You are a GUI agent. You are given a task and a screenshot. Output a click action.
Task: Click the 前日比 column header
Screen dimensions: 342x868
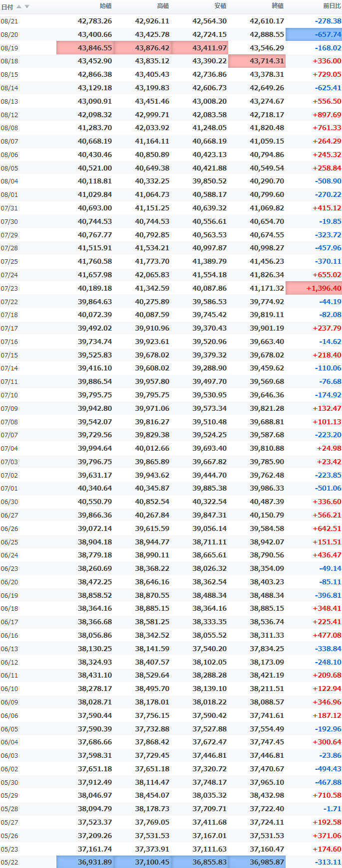coord(333,6)
